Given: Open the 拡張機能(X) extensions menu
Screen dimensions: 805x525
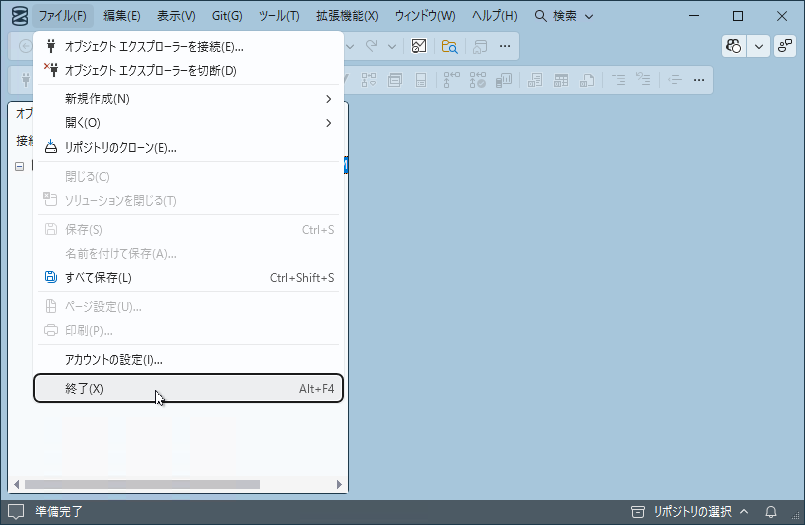Looking at the screenshot, I should tap(346, 16).
